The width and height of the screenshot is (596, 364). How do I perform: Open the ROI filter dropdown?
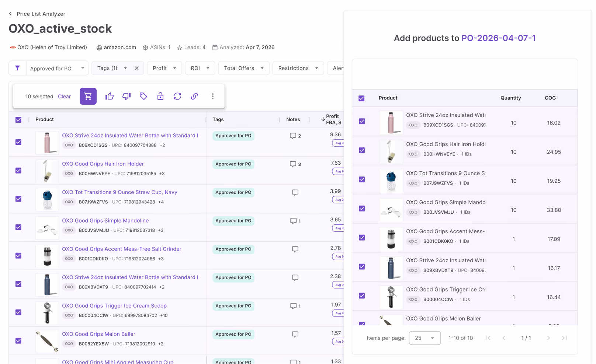point(200,68)
